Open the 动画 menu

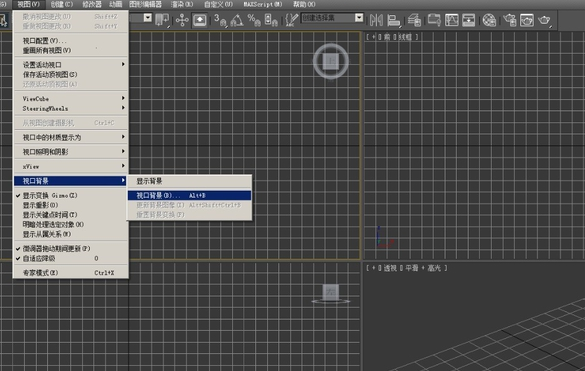point(116,4)
